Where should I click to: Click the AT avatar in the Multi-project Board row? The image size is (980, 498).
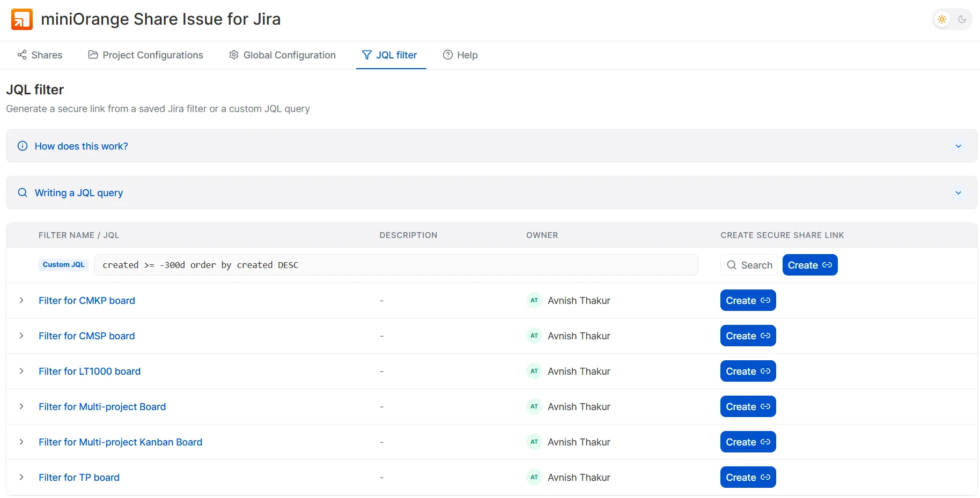534,407
